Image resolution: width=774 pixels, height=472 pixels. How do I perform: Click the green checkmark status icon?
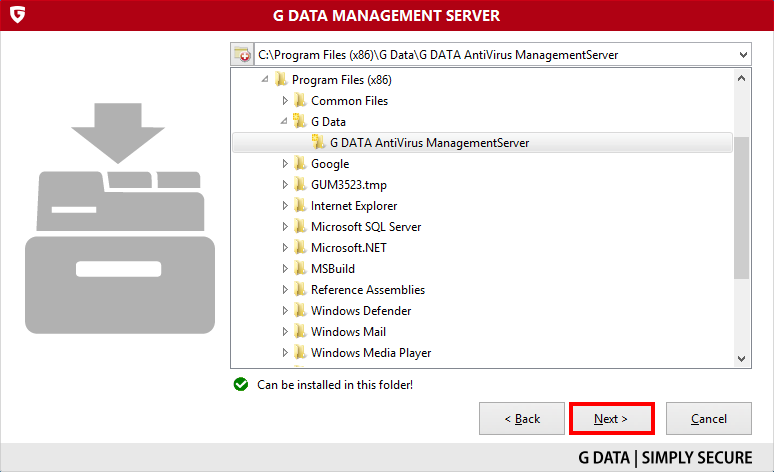tap(241, 384)
